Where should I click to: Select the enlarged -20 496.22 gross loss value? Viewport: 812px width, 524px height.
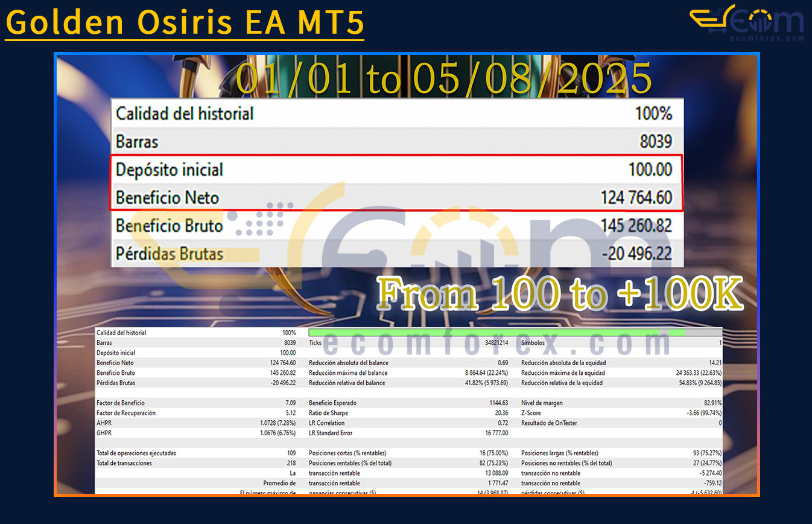(636, 254)
